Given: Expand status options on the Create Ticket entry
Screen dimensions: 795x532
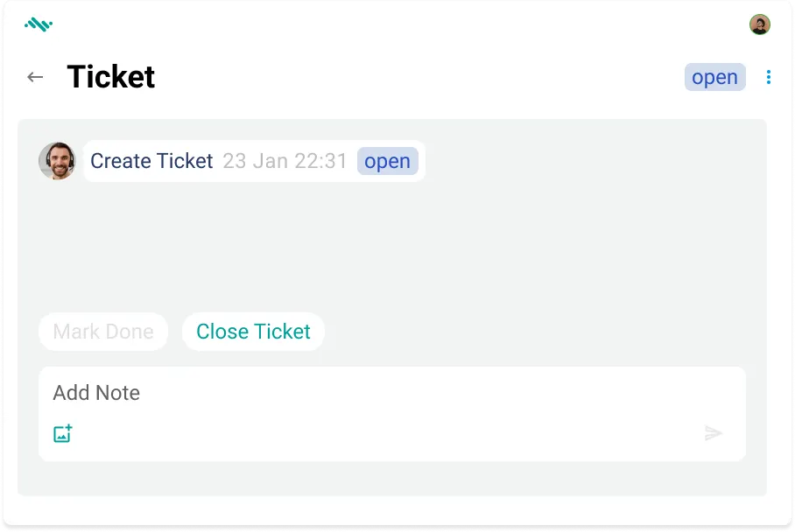Looking at the screenshot, I should [x=388, y=161].
